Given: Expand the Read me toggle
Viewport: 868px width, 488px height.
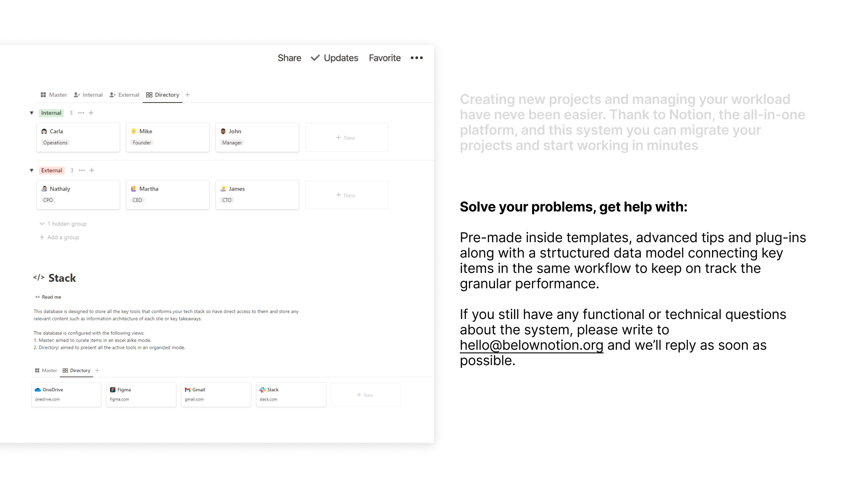Looking at the screenshot, I should pyautogui.click(x=48, y=297).
